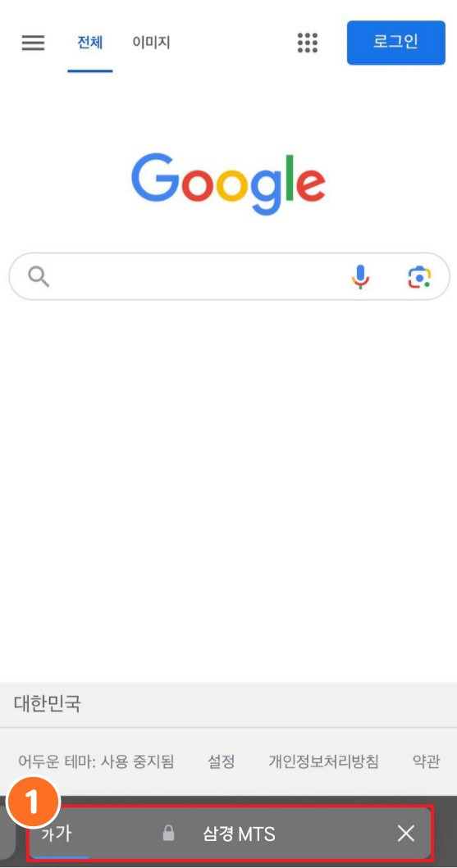Tap the lock icon beside 삼경 MTS

pyautogui.click(x=168, y=833)
